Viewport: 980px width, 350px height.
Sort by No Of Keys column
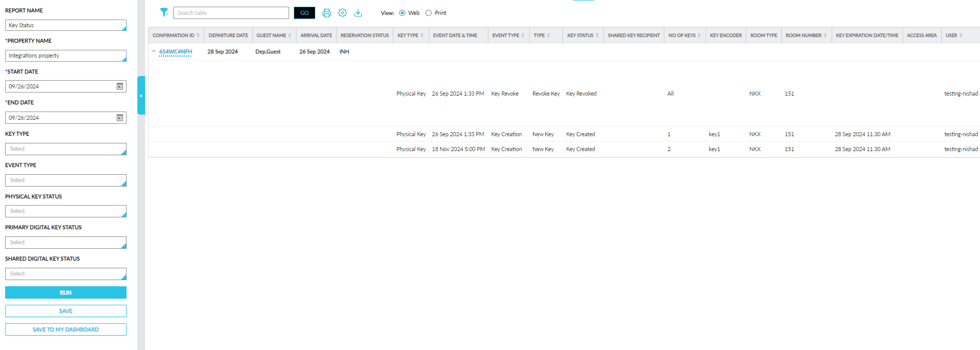coord(699,35)
